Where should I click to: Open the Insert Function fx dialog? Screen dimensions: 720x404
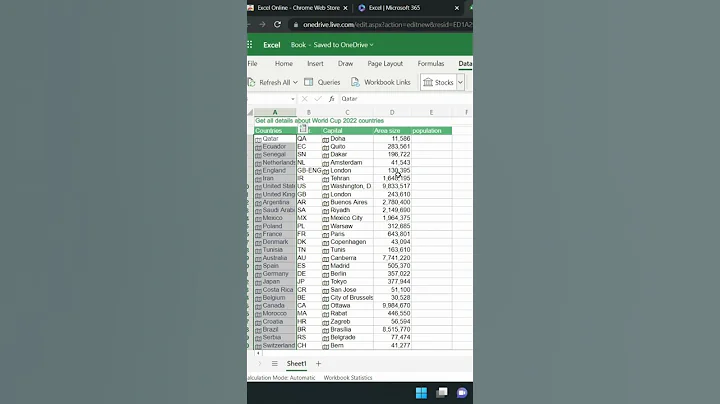pos(332,99)
